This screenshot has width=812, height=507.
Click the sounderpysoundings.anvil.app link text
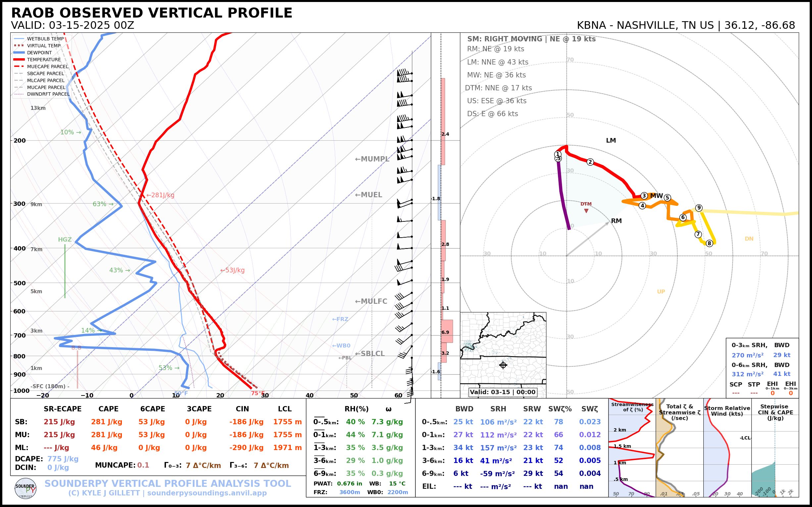click(x=207, y=493)
